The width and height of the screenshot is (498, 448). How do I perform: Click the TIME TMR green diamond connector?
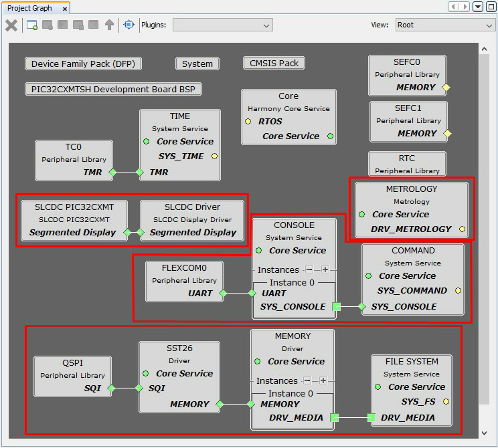point(140,173)
